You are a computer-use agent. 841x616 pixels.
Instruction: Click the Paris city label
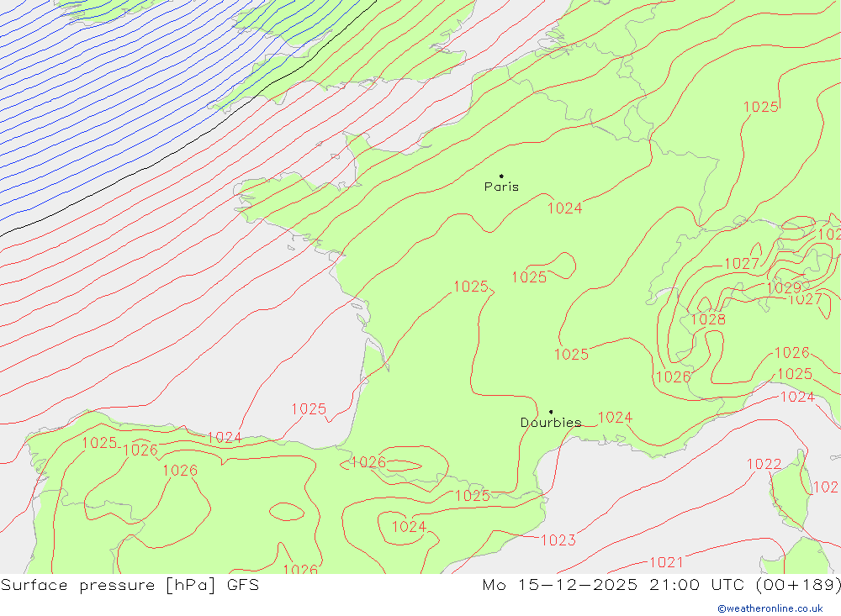[x=501, y=187]
